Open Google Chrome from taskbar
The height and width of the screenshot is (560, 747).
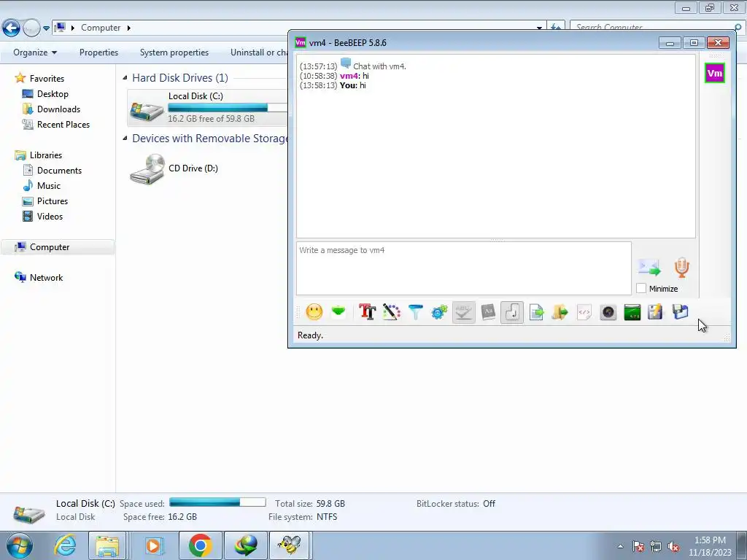pyautogui.click(x=200, y=545)
